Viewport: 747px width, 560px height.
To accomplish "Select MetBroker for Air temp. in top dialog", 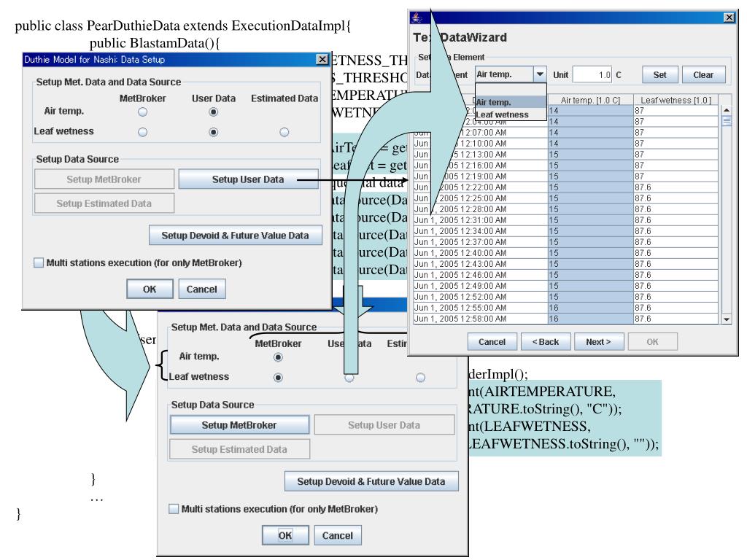I will [142, 112].
